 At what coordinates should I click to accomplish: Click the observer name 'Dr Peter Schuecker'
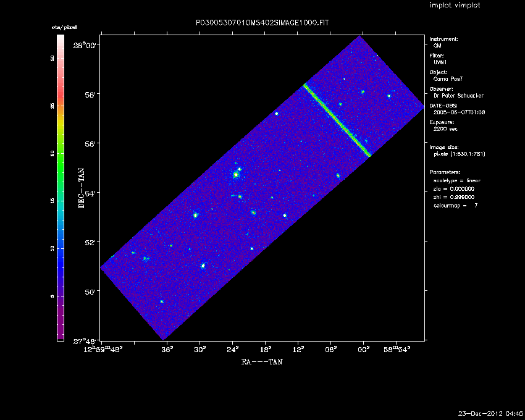click(458, 96)
